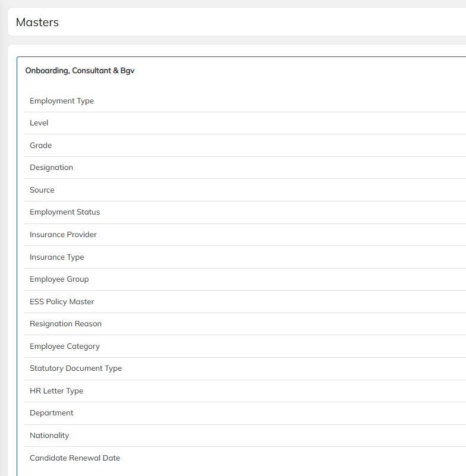Select the Level master entry

(x=39, y=123)
